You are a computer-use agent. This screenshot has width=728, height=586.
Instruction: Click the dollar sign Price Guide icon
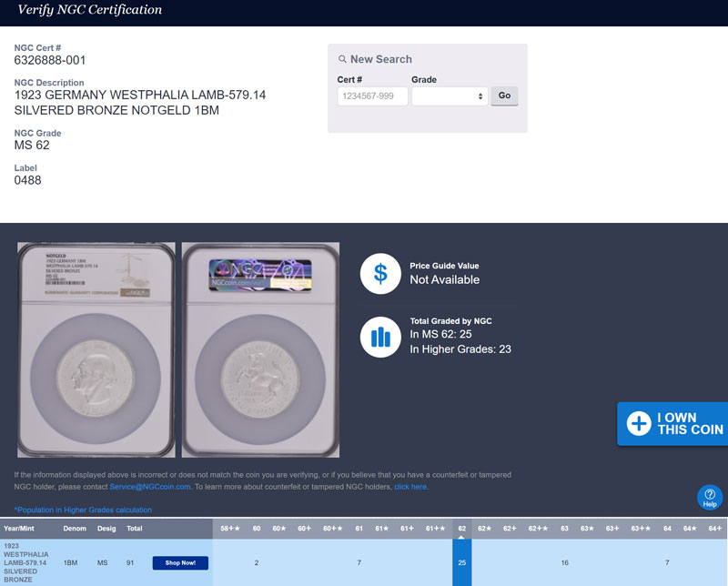[380, 273]
